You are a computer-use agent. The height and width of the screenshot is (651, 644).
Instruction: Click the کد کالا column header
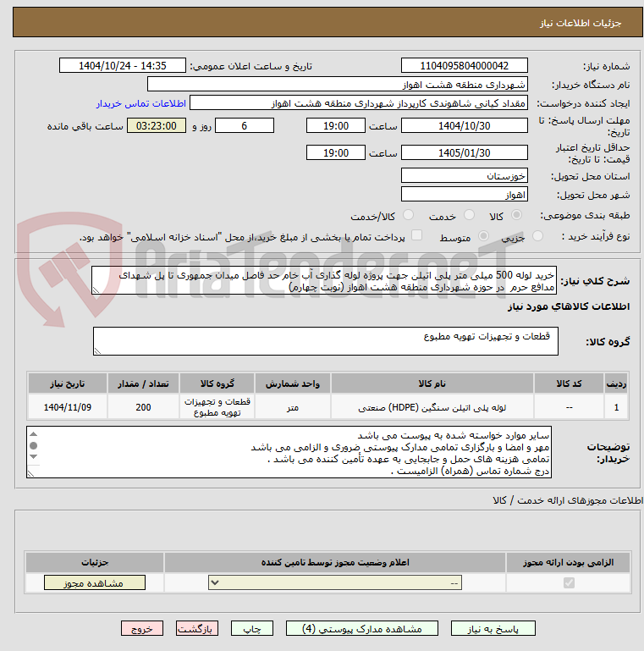pyautogui.click(x=569, y=383)
